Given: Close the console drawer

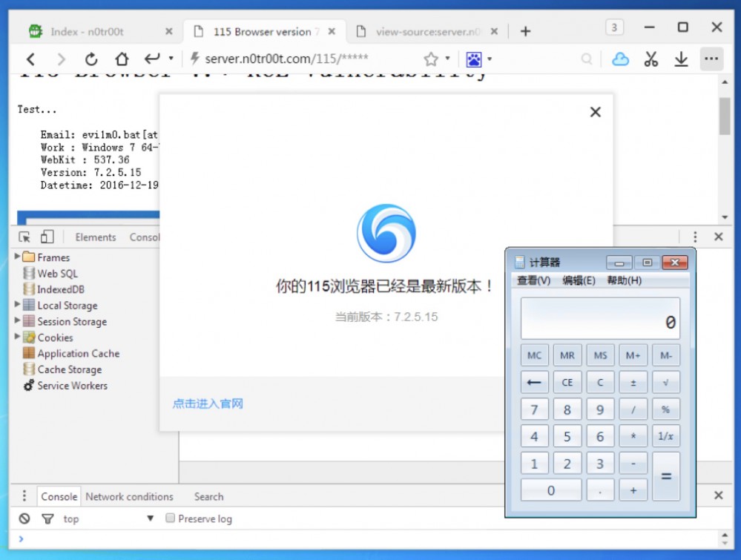Looking at the screenshot, I should click(x=718, y=495).
